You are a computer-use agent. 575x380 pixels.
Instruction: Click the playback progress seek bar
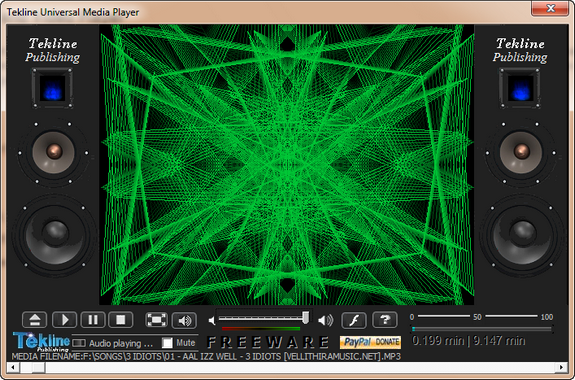pos(482,329)
